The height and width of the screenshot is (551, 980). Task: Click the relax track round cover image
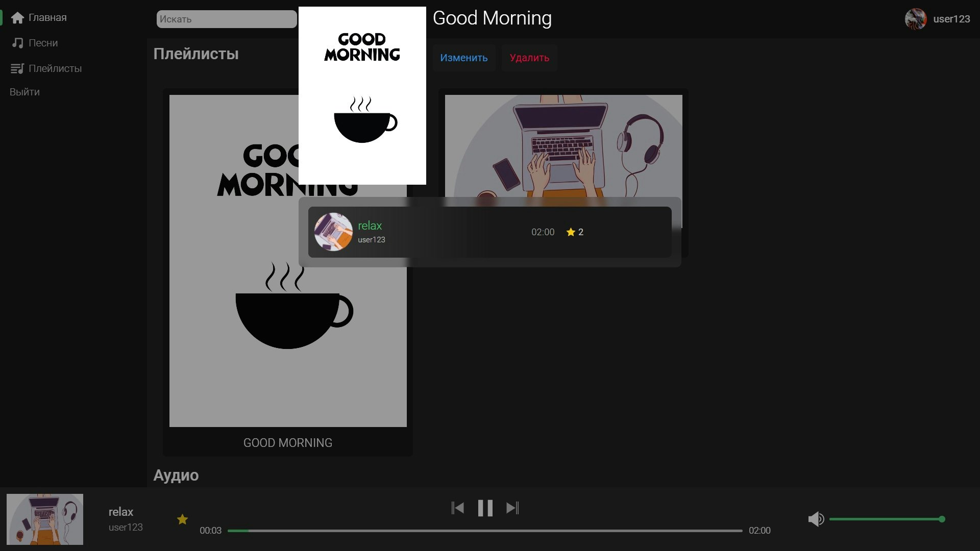[x=333, y=232]
